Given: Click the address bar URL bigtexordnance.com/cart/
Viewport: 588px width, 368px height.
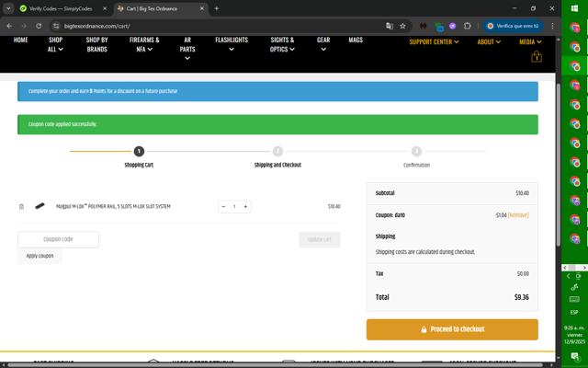Looking at the screenshot, I should pos(96,26).
